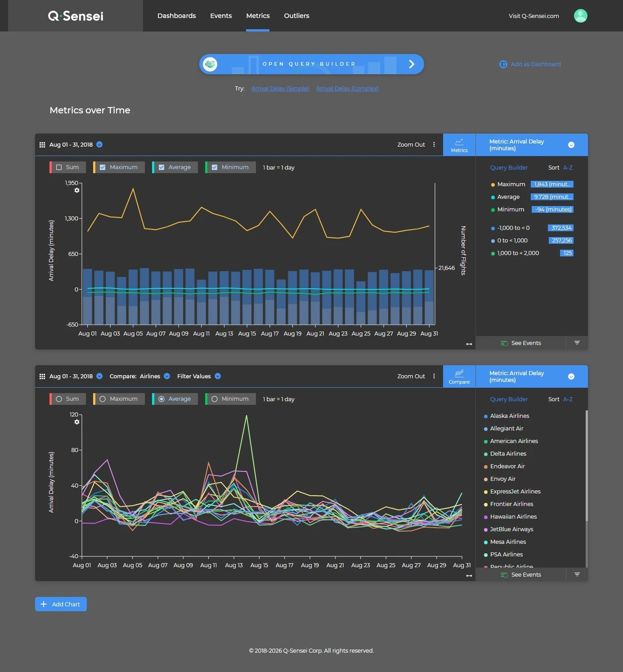Open the three-dot menu of Compare chart
623x672 pixels.
434,376
